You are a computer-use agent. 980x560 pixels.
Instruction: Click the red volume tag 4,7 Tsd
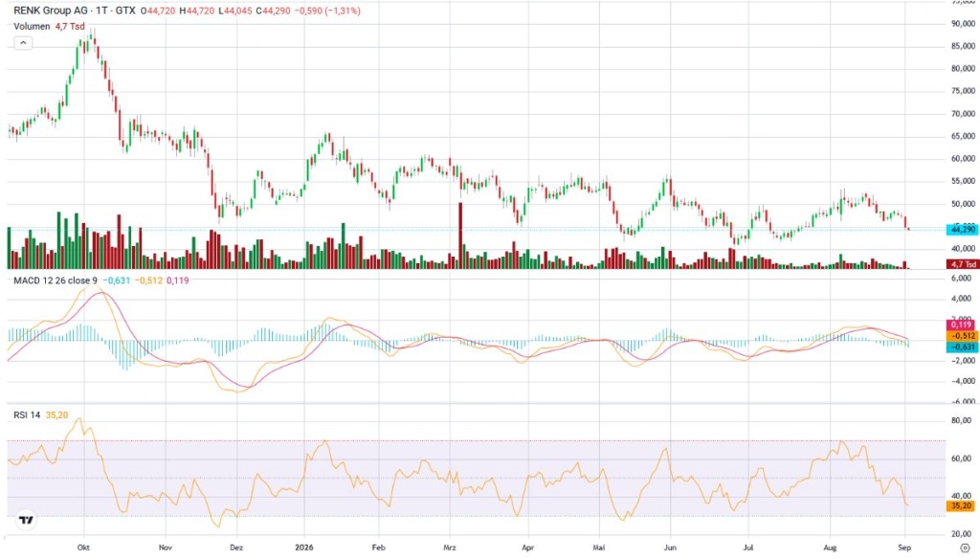(x=963, y=264)
